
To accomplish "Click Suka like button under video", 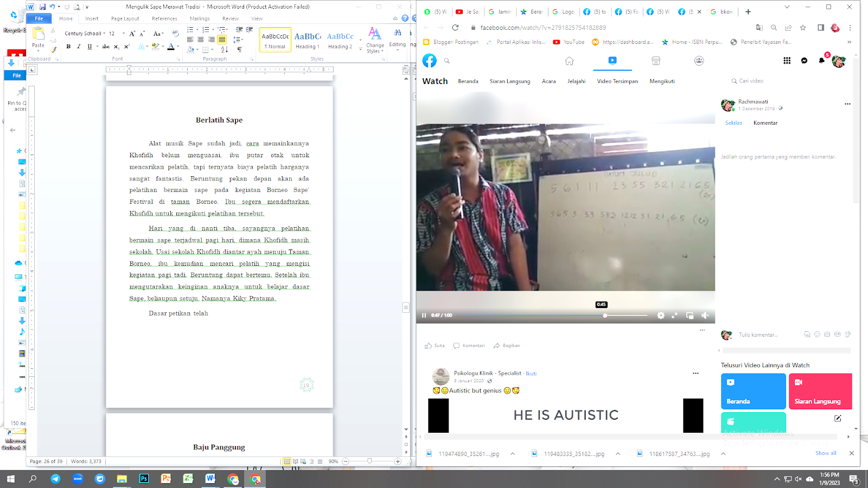I will tap(435, 345).
